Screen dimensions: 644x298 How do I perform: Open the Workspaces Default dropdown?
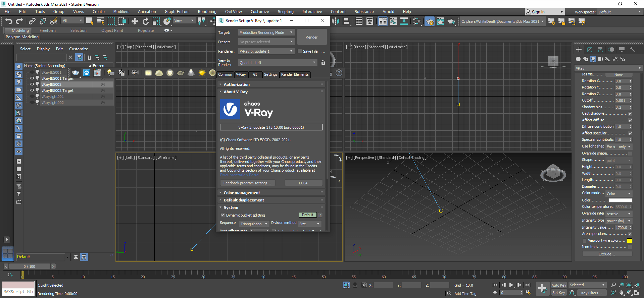coord(620,12)
